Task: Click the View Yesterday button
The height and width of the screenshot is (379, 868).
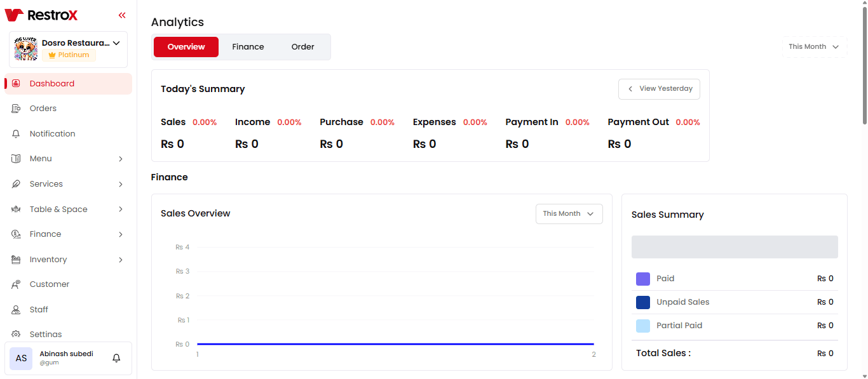Action: (659, 89)
